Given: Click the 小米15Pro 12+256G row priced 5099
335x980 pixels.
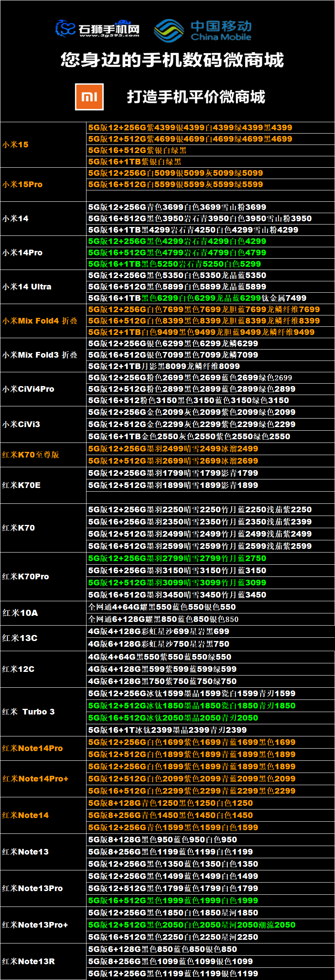Looking at the screenshot, I should pyautogui.click(x=210, y=173).
